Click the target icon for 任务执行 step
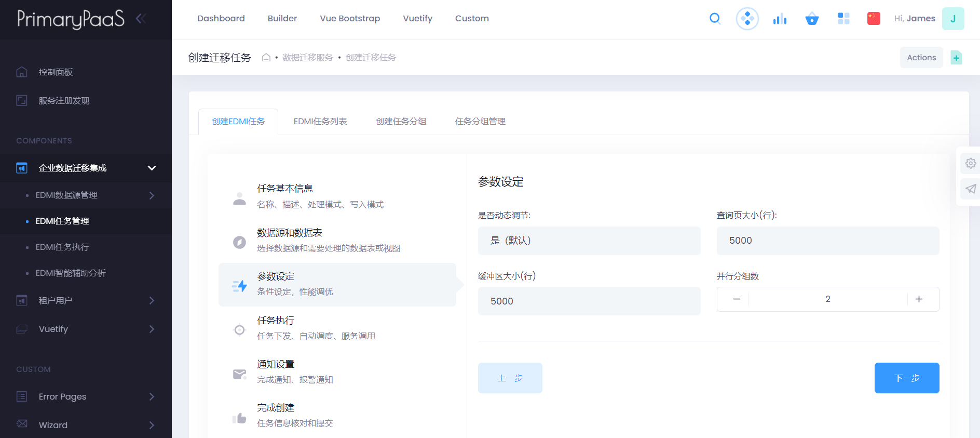 point(239,329)
